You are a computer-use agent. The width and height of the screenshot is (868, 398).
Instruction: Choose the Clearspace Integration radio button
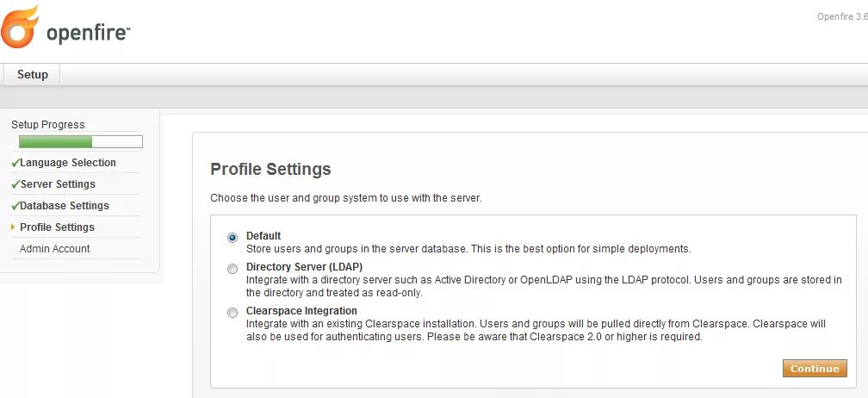(x=232, y=313)
